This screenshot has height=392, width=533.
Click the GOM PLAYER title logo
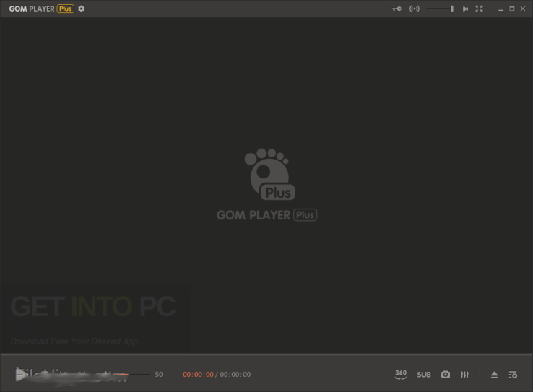pyautogui.click(x=32, y=9)
